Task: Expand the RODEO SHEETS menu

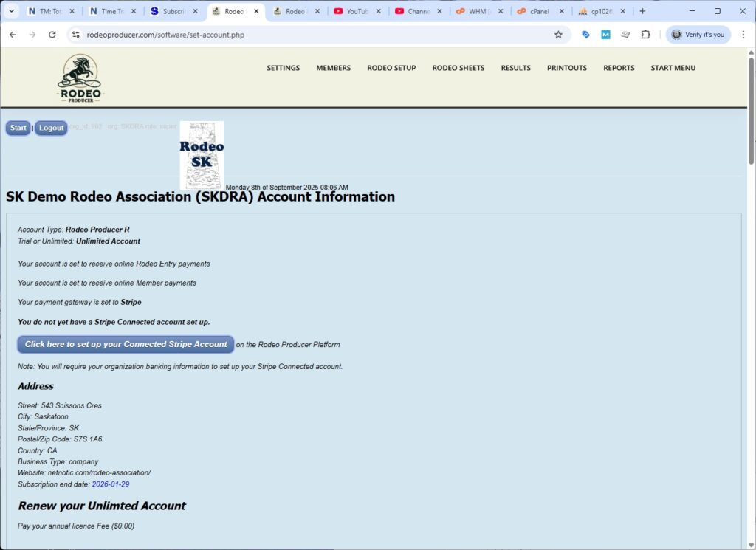Action: [458, 68]
